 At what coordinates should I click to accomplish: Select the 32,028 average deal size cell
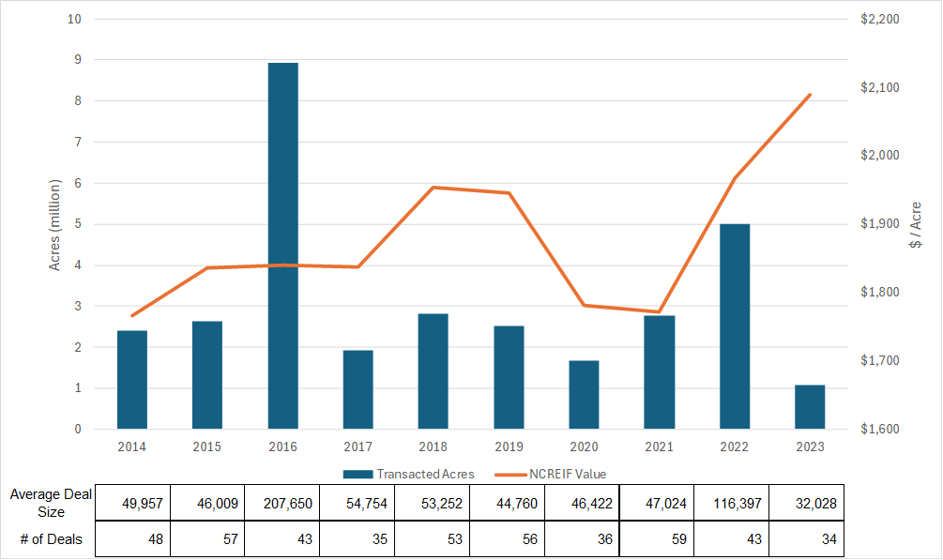click(808, 504)
